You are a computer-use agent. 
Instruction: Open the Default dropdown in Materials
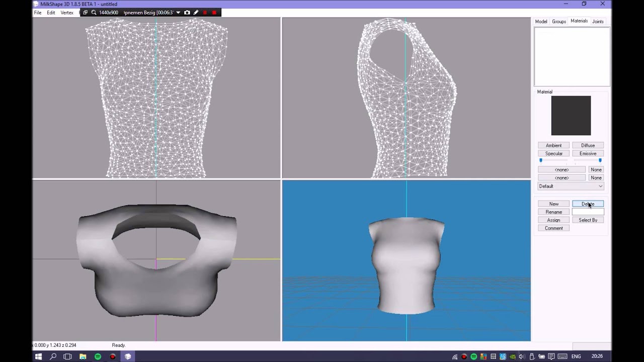tap(571, 186)
